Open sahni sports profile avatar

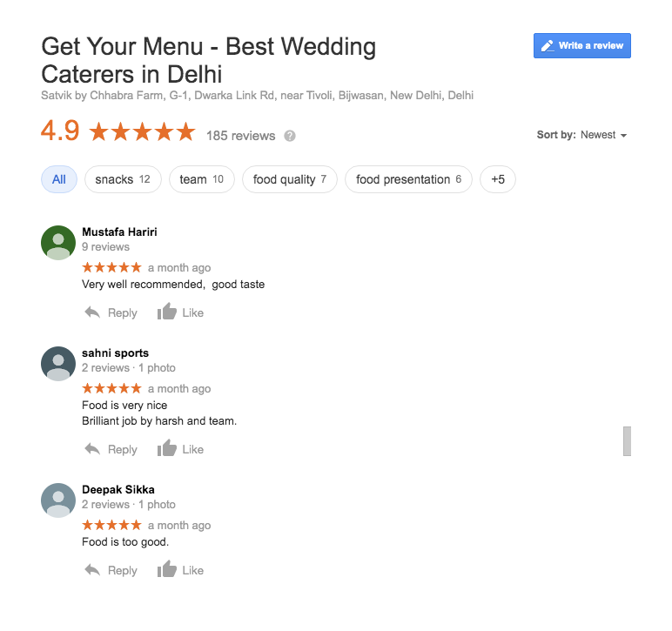click(x=58, y=364)
